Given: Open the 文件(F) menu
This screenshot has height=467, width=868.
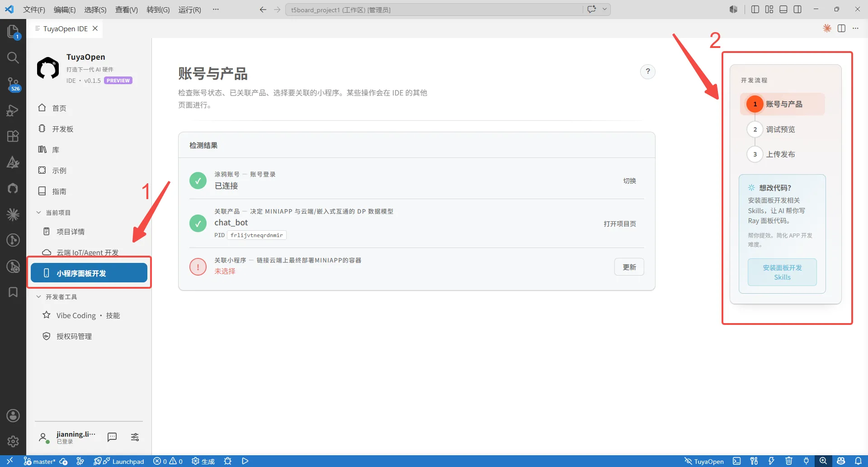Looking at the screenshot, I should [34, 10].
